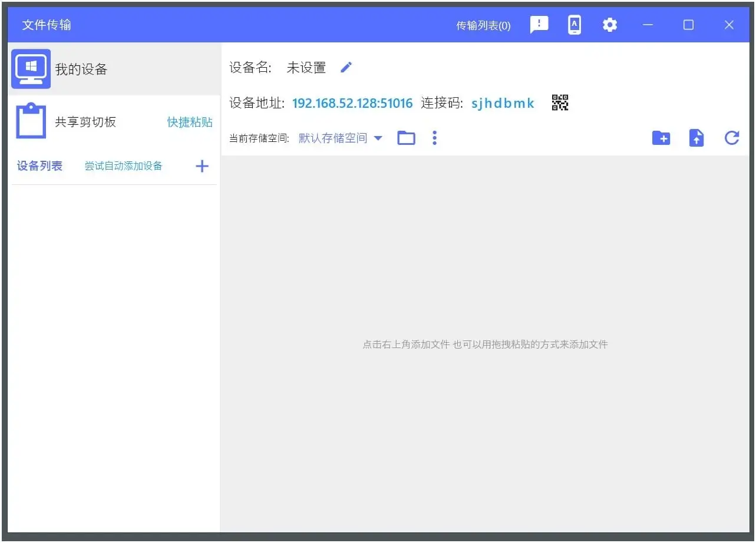This screenshot has width=756, height=543.
Task: Switch to the 设备列表 section
Action: point(39,165)
